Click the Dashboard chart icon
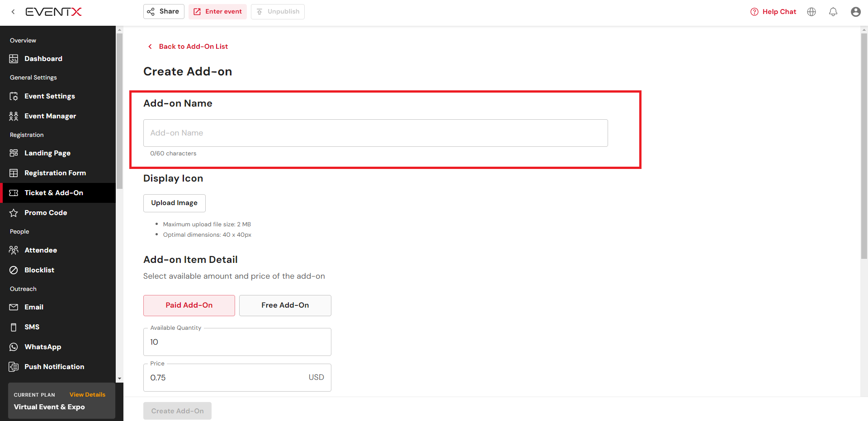The width and height of the screenshot is (868, 421). 14,59
